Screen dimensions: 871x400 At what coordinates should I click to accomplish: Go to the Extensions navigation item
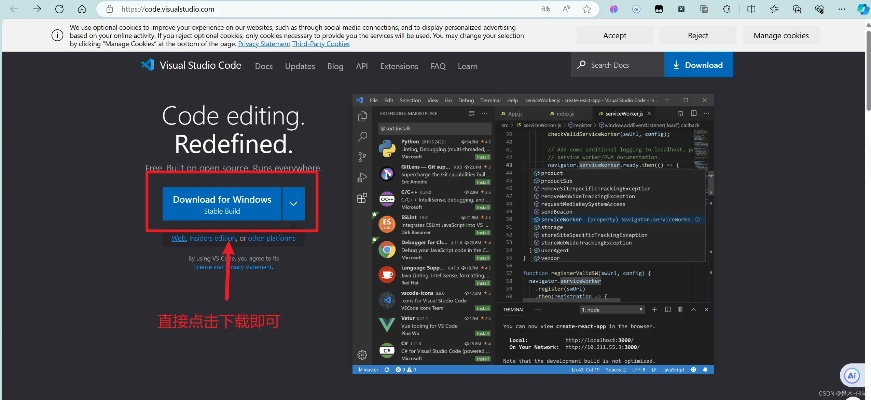coord(399,66)
